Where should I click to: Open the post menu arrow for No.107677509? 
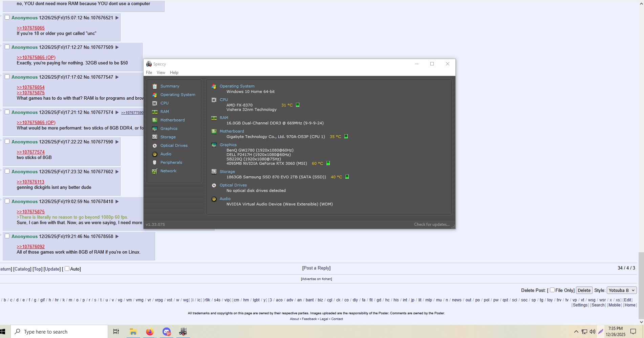point(117,47)
